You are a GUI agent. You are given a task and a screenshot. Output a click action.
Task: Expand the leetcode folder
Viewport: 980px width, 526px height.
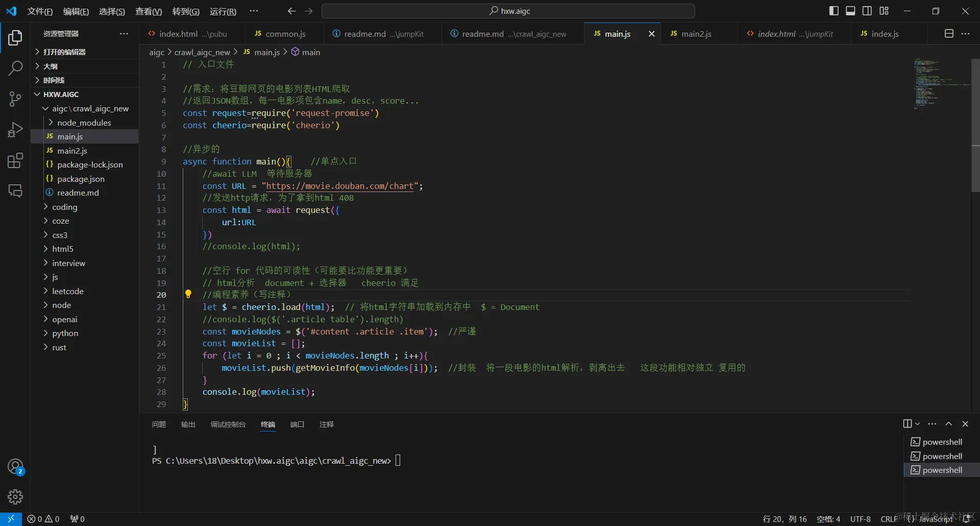(85, 291)
